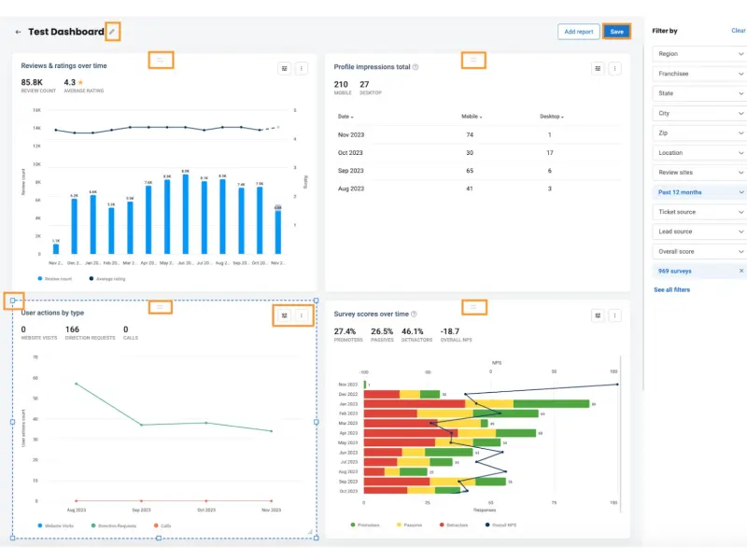Open three-dot menu on Profile impressions widget
Image resolution: width=747 pixels, height=560 pixels.
click(614, 68)
